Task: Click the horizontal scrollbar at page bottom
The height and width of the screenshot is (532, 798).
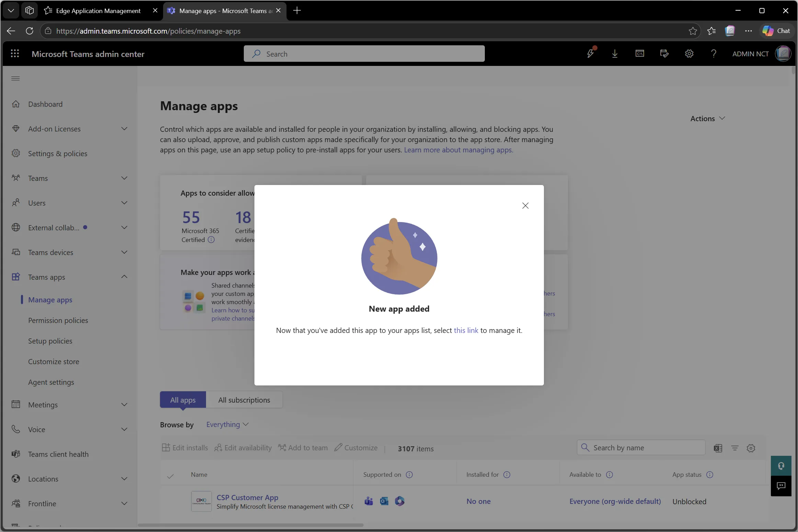Action: pyautogui.click(x=251, y=525)
